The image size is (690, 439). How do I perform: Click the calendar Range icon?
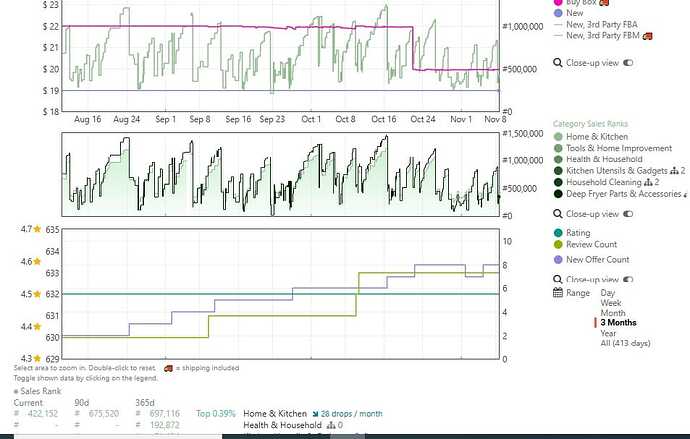558,293
